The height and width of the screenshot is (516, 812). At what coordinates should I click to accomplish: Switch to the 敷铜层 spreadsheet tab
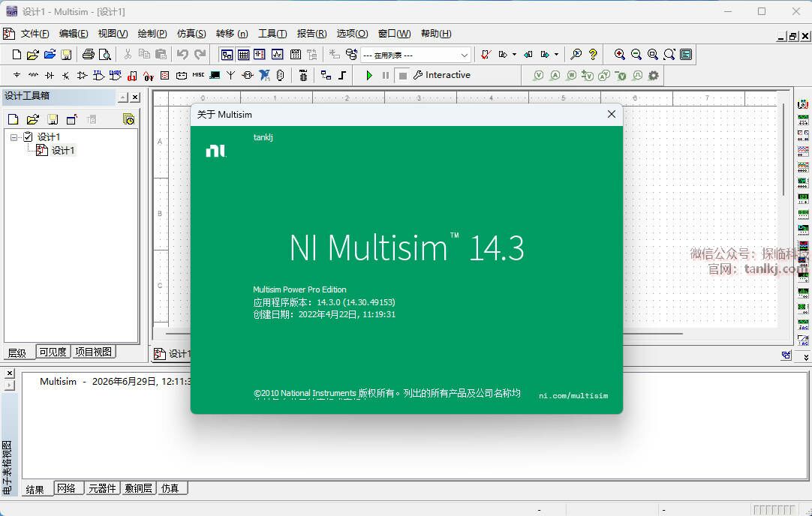pyautogui.click(x=138, y=488)
